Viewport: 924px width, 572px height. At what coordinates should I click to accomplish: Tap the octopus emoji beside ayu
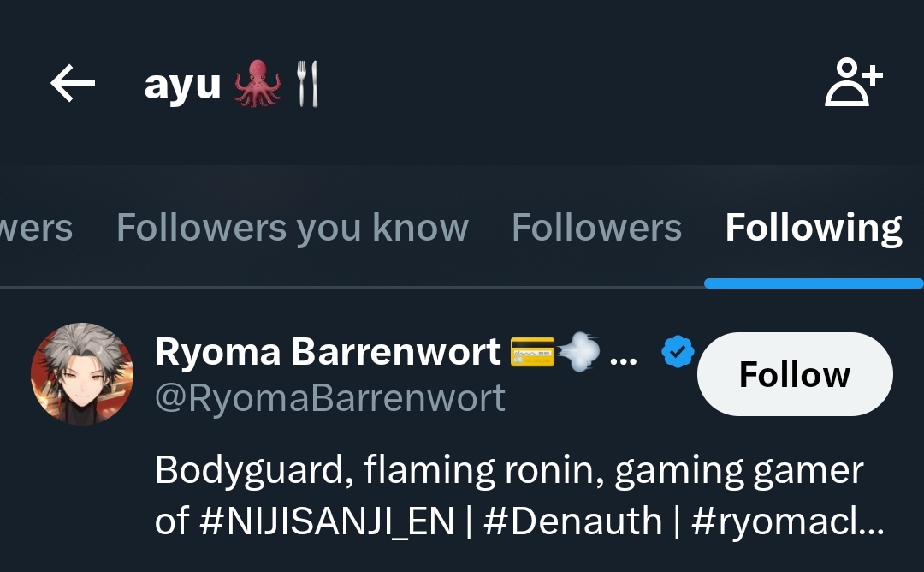258,84
